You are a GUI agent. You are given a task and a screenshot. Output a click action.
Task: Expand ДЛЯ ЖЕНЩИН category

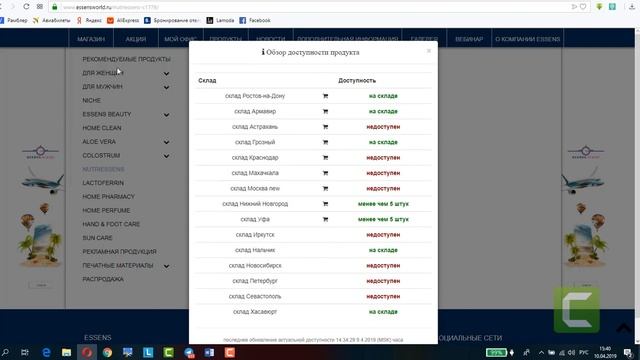(x=166, y=73)
